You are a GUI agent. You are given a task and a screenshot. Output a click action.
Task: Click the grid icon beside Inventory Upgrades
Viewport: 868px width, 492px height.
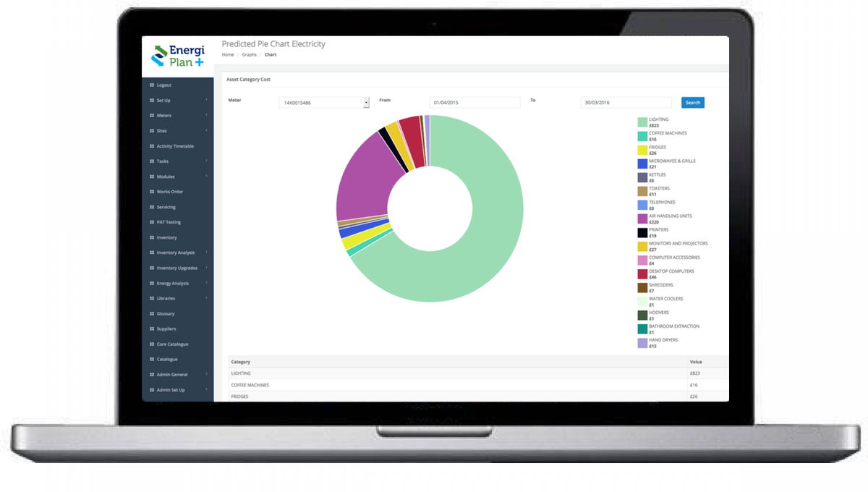152,268
